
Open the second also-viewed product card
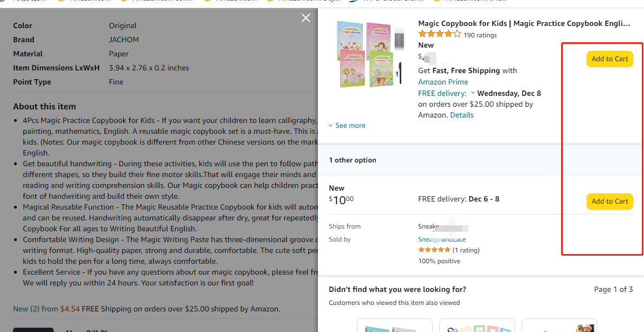(477, 326)
